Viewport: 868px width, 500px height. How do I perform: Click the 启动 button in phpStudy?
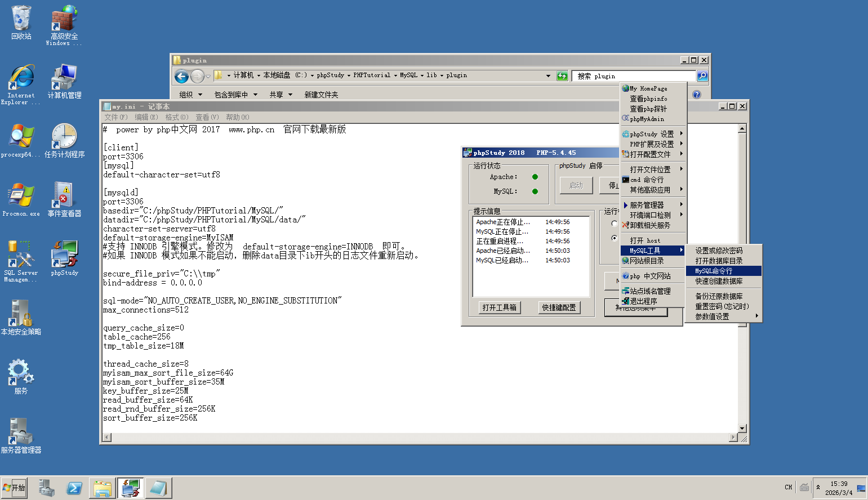click(576, 185)
